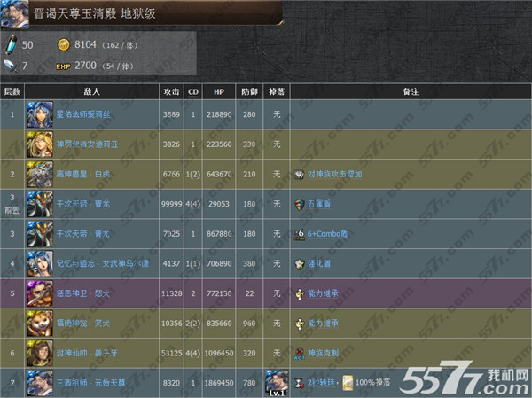Click the stage avatar beside 晋谒天尊玉清殿 title

(14, 14)
